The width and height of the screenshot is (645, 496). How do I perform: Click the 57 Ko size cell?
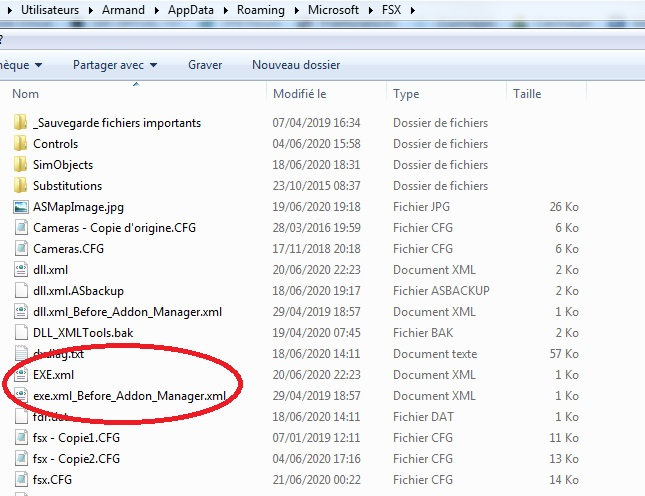click(x=564, y=354)
